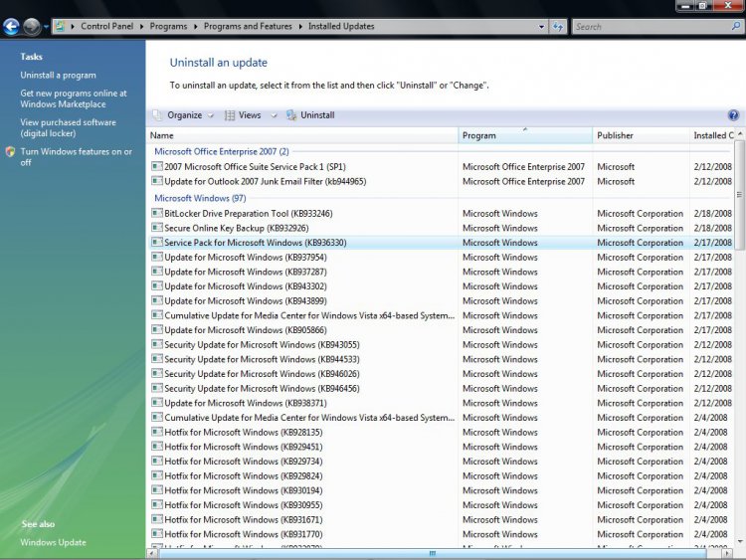Viewport: 746px width, 560px height.
Task: Select Installed Updates in the breadcrumb
Action: coord(341,26)
